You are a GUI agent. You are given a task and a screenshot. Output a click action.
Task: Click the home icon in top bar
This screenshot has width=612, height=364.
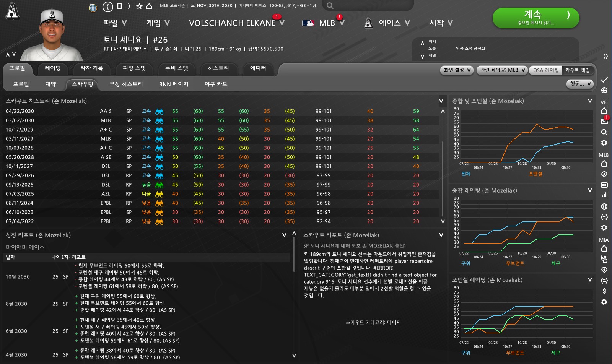pos(150,6)
